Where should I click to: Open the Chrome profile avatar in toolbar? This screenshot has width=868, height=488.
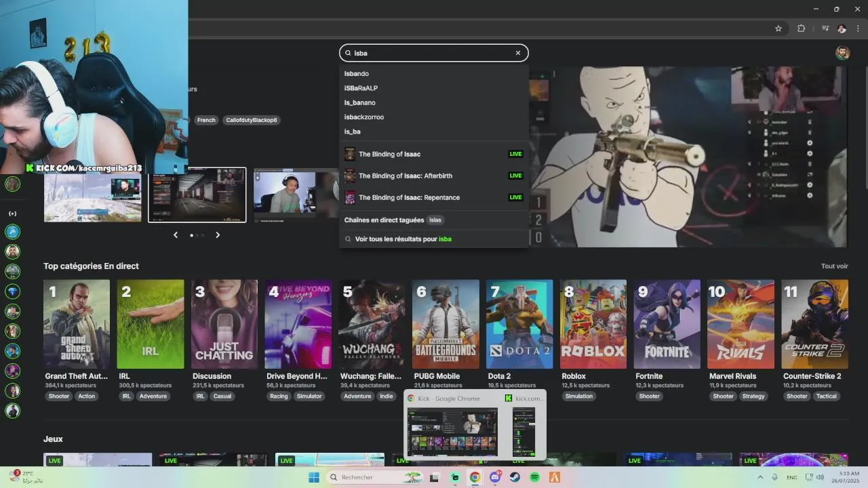pos(842,28)
